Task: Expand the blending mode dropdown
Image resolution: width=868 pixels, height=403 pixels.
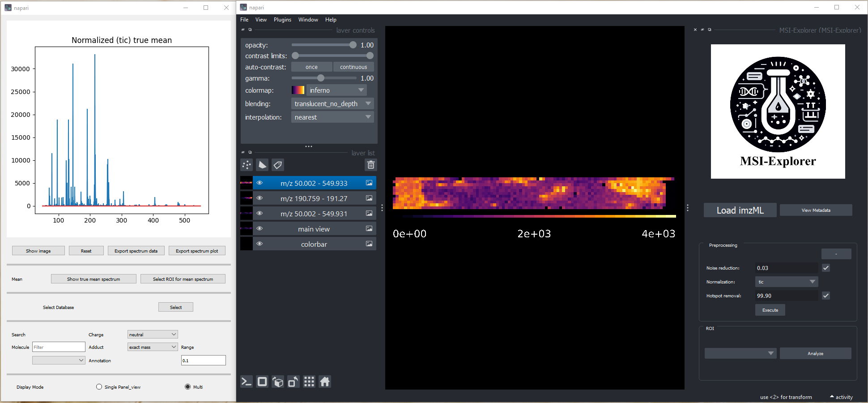Action: click(x=332, y=104)
